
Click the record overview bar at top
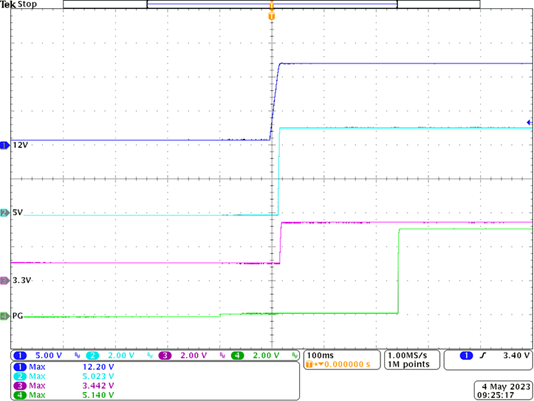click(x=271, y=4)
